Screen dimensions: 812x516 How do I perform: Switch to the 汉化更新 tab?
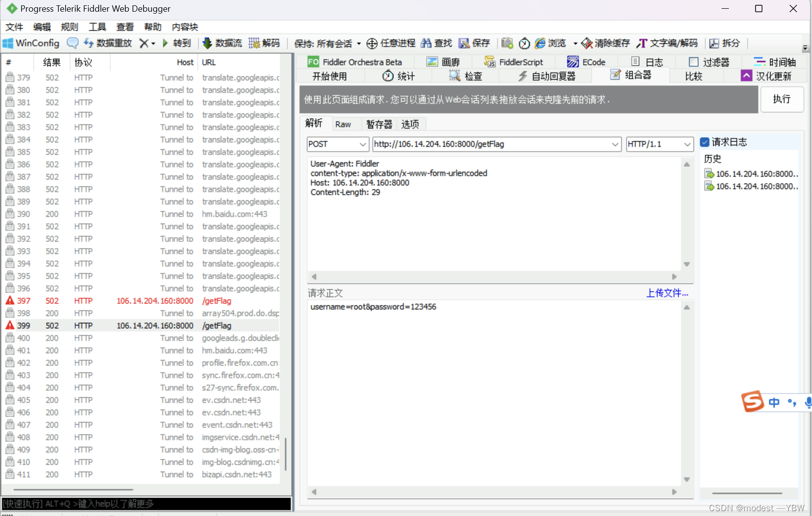pyautogui.click(x=766, y=76)
